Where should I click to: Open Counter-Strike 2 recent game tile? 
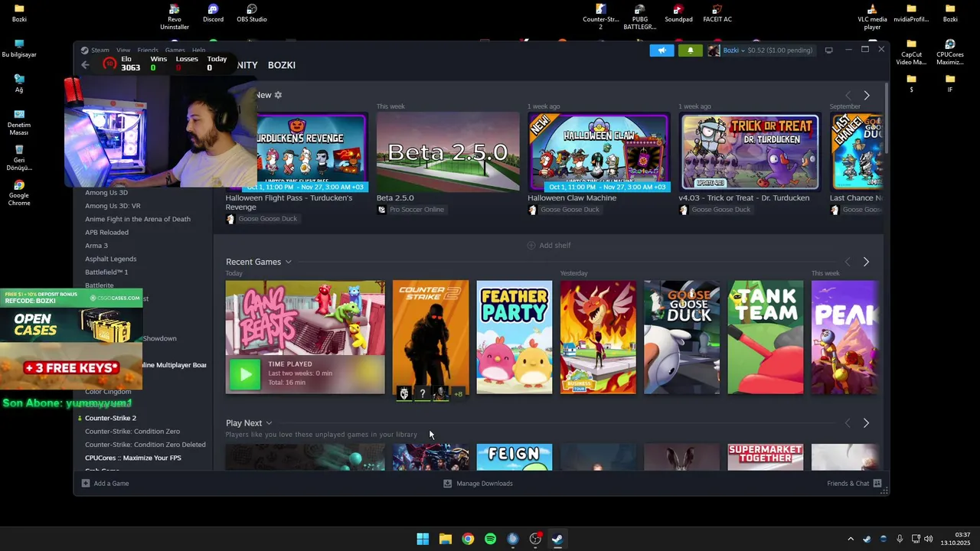(x=430, y=337)
